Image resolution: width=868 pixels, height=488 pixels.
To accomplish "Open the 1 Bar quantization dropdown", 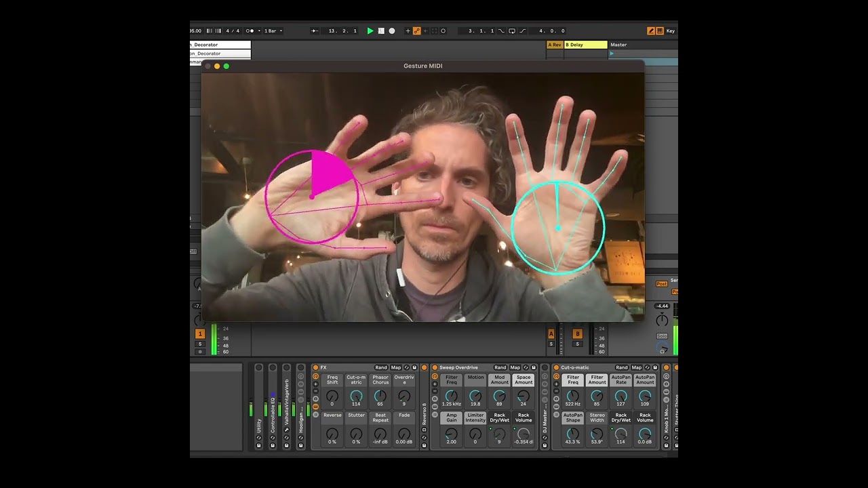I will 273,31.
